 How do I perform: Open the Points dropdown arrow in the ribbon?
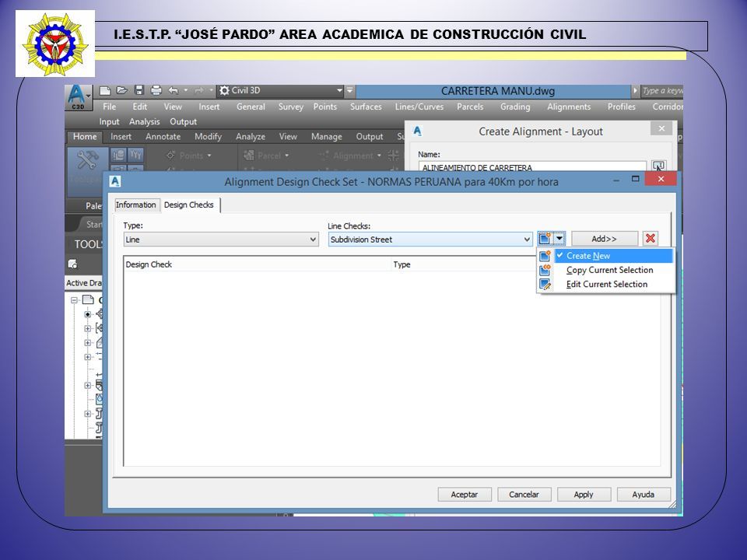(209, 156)
